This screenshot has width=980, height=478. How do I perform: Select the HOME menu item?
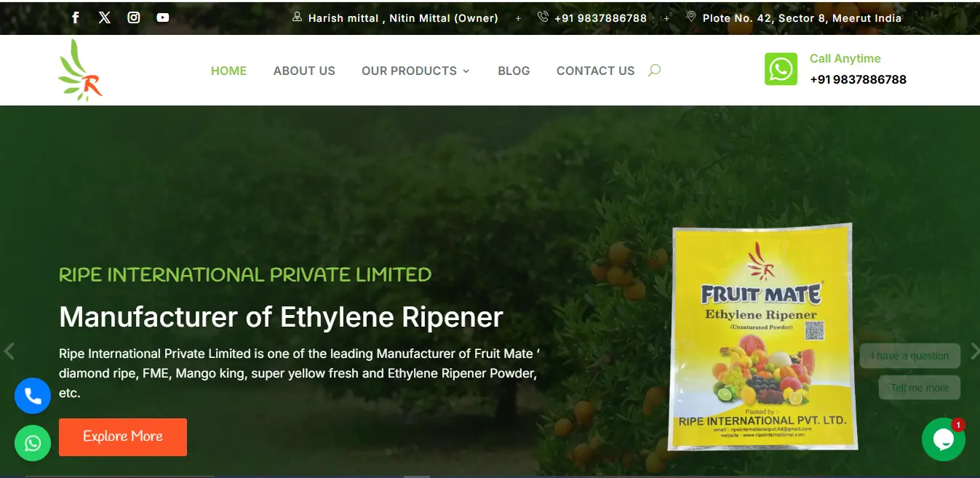click(x=228, y=71)
